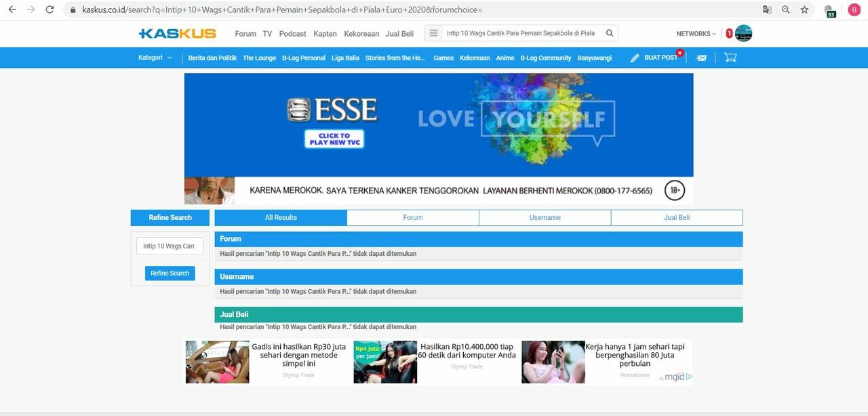Click the mgid ad choices icon

click(689, 377)
